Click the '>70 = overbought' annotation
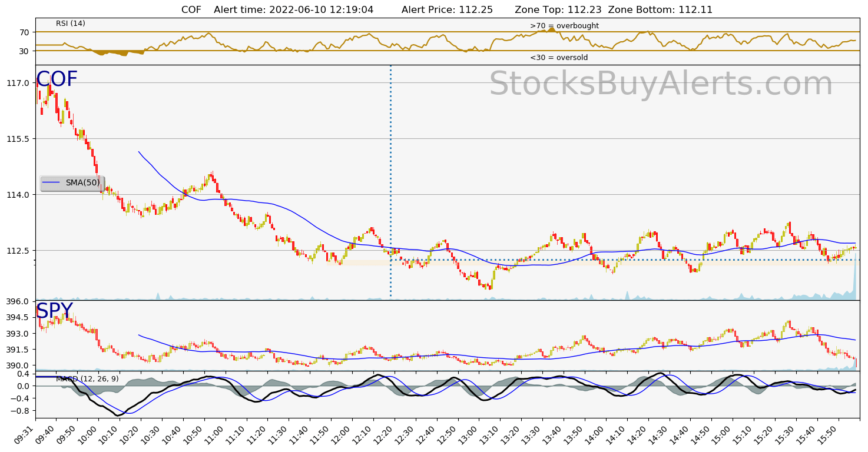868x452 pixels. (564, 26)
